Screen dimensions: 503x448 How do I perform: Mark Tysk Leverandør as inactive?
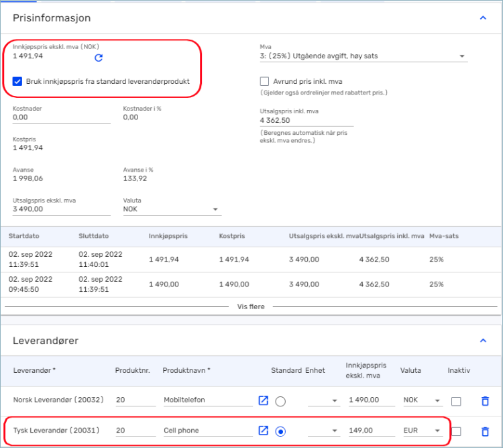[x=456, y=431]
